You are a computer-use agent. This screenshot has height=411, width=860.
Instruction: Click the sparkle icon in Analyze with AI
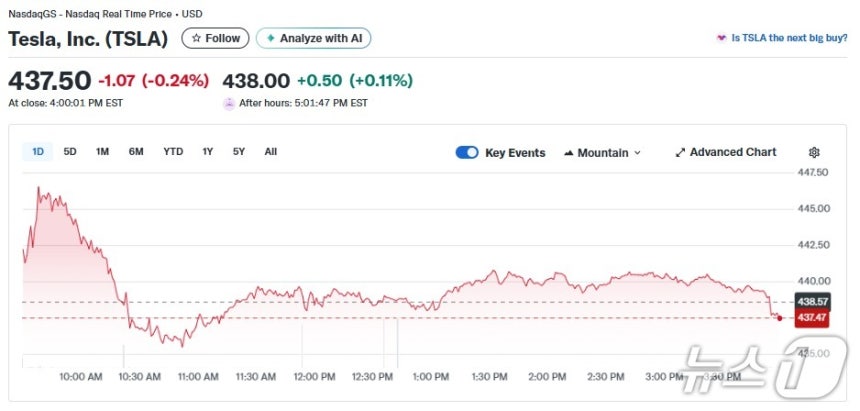[270, 38]
